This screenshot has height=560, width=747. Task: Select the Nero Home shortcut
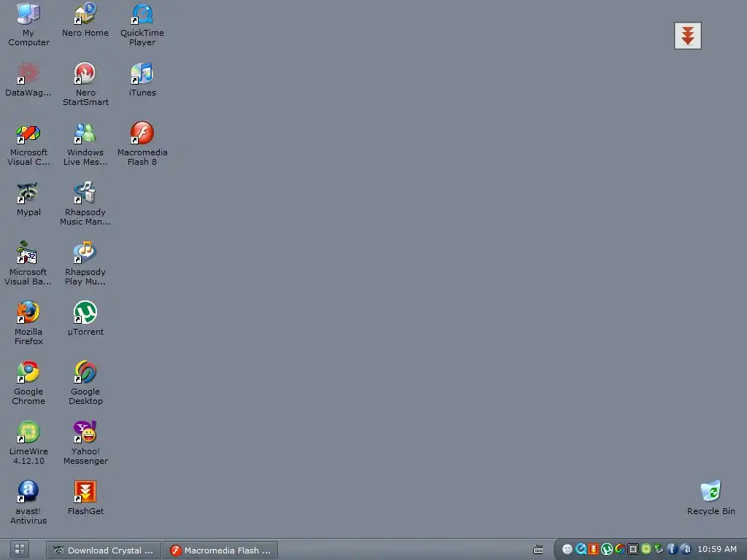click(x=85, y=20)
